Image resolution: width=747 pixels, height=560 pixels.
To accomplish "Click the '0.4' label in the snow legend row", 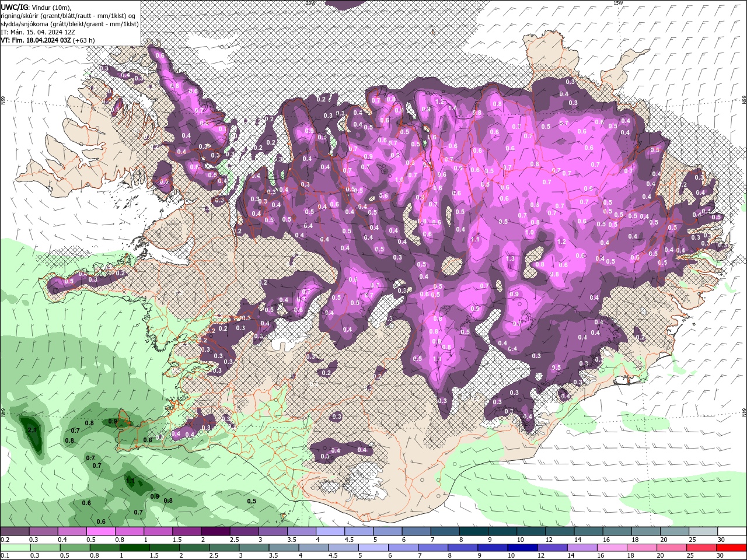I will (x=62, y=540).
